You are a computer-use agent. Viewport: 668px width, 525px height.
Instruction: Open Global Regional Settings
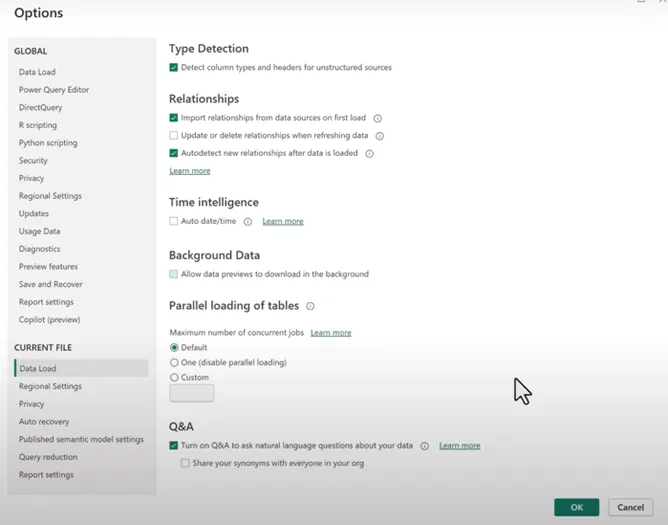(50, 196)
